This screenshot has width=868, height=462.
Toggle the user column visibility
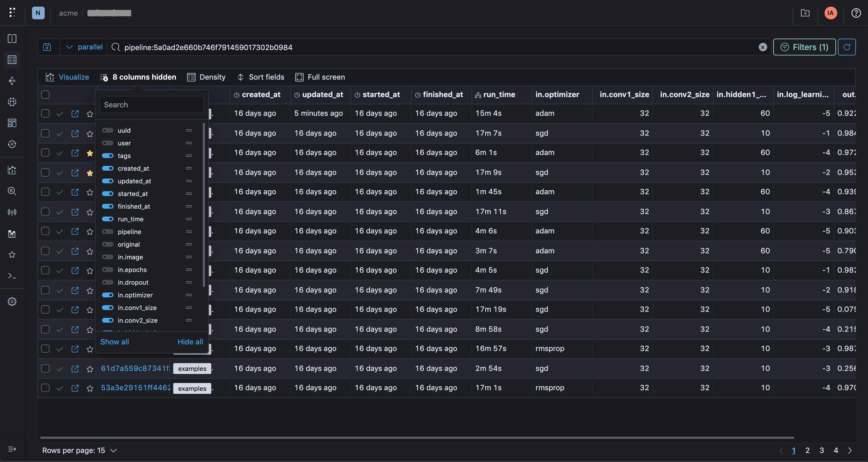pos(108,143)
